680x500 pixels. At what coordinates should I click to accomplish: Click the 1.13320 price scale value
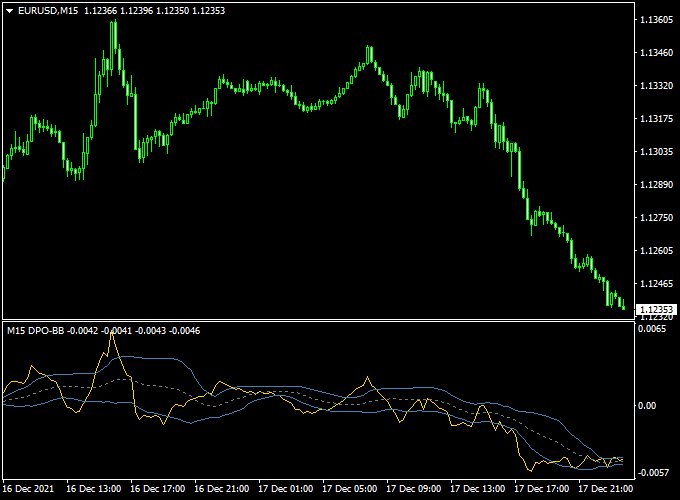[x=657, y=86]
